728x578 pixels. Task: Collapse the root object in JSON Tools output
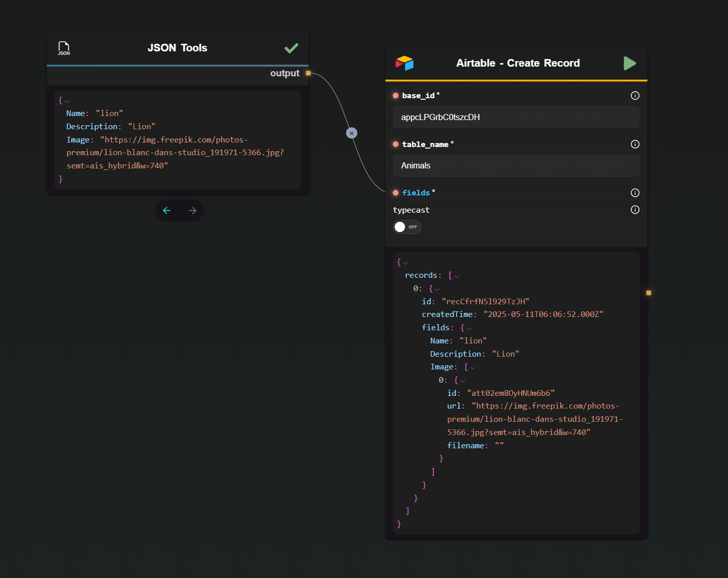click(67, 101)
